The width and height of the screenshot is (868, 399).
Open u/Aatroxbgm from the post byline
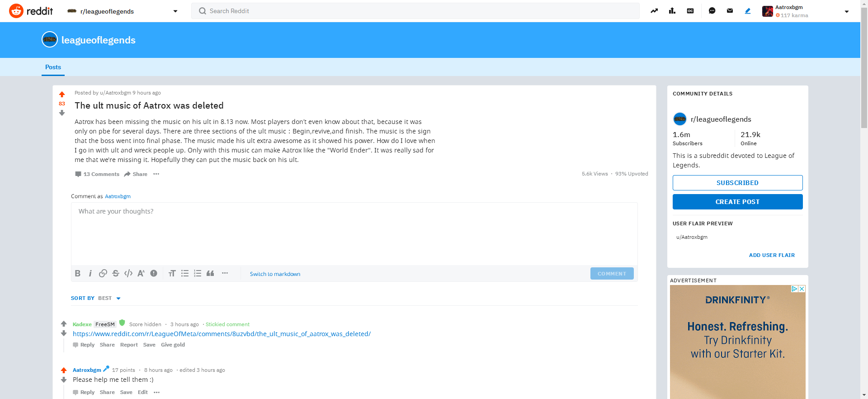[x=115, y=93]
